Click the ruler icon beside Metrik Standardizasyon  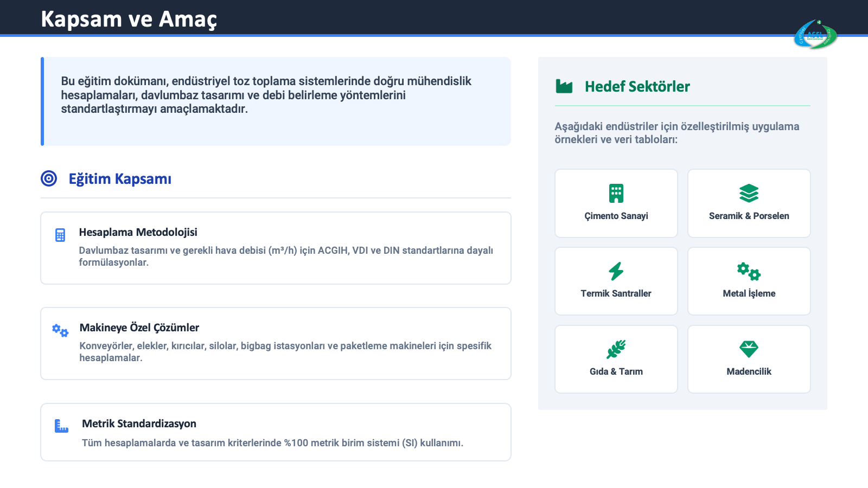tap(61, 426)
